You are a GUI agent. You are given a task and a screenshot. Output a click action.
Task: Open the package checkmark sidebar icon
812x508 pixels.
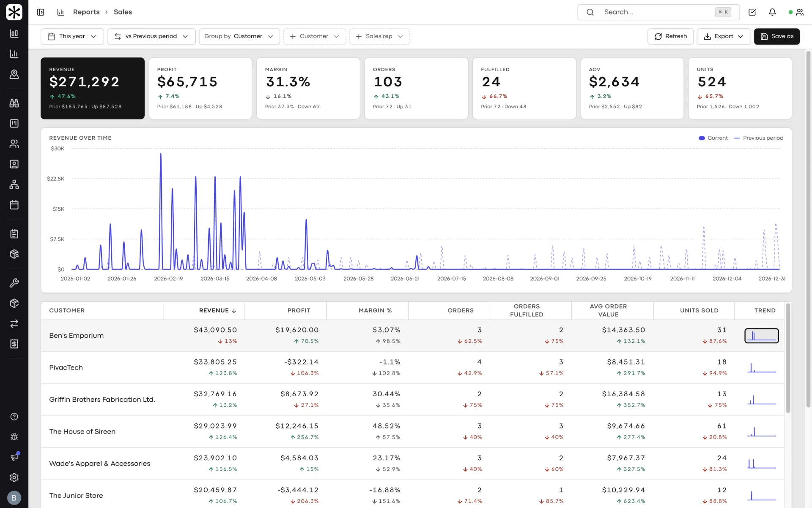coord(14,303)
